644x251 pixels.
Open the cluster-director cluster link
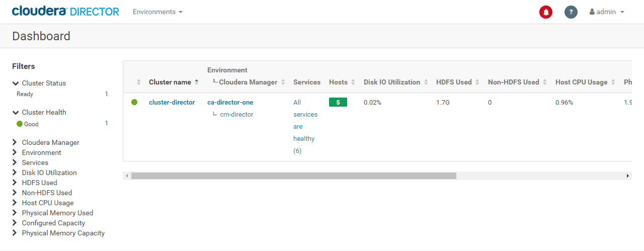click(172, 102)
